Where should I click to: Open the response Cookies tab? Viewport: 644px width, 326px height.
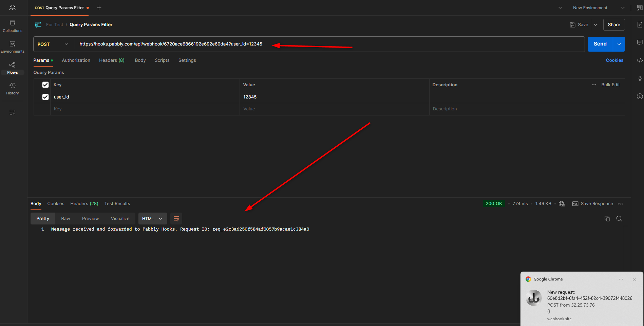(56, 204)
